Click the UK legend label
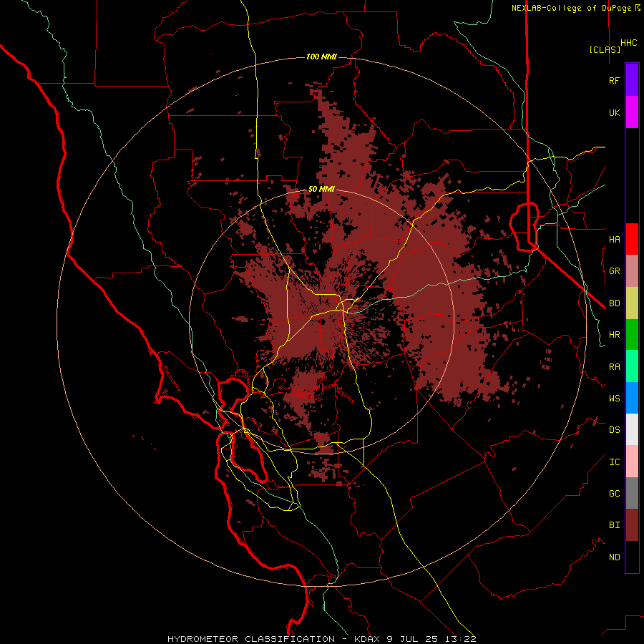 [x=614, y=112]
